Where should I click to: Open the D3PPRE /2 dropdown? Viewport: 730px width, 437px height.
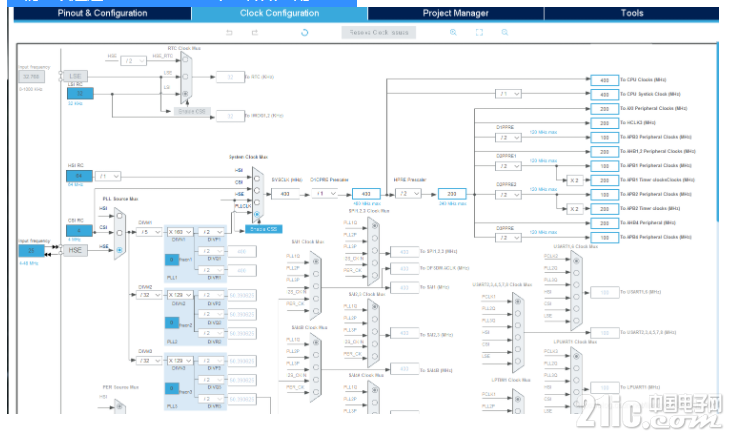(x=508, y=238)
